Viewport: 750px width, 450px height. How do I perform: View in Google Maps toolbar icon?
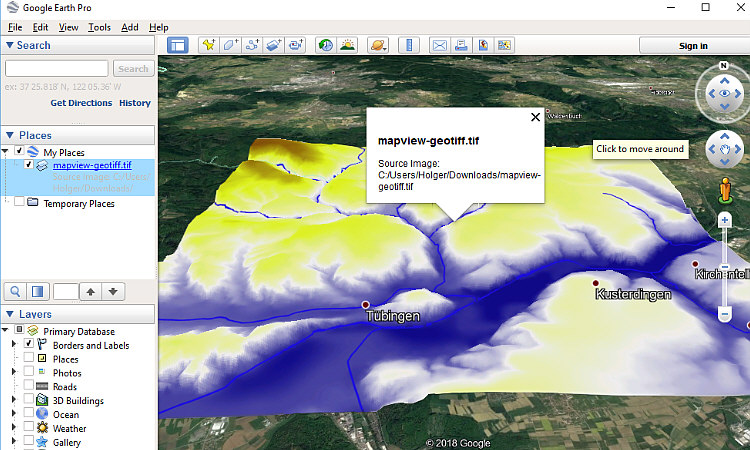click(x=504, y=45)
